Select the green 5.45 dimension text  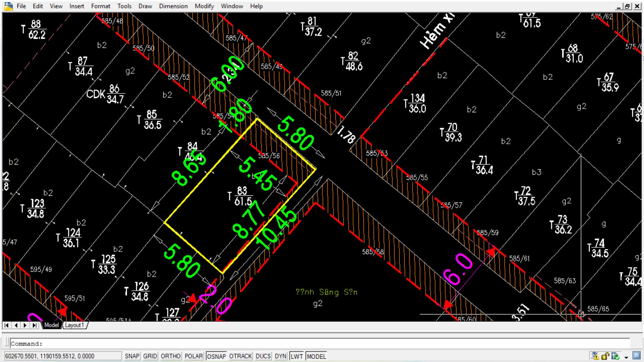point(258,174)
